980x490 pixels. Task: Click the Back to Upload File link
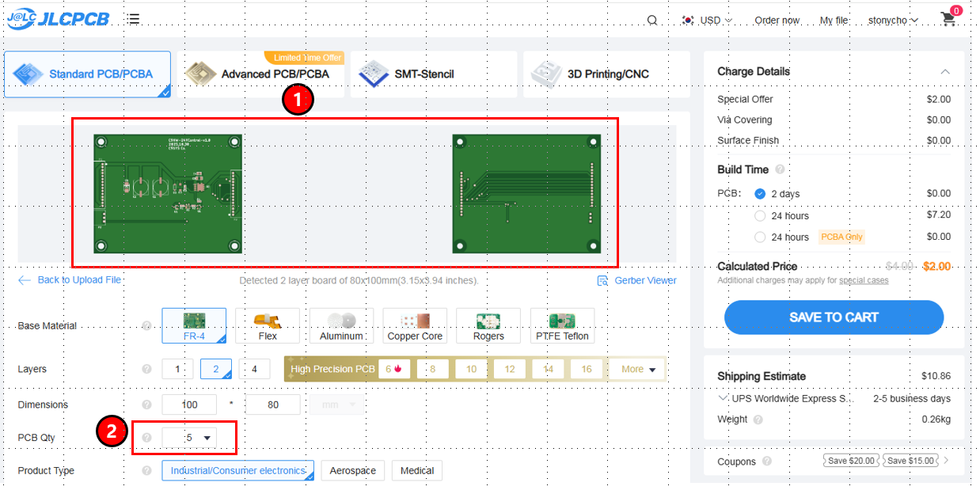click(x=70, y=280)
